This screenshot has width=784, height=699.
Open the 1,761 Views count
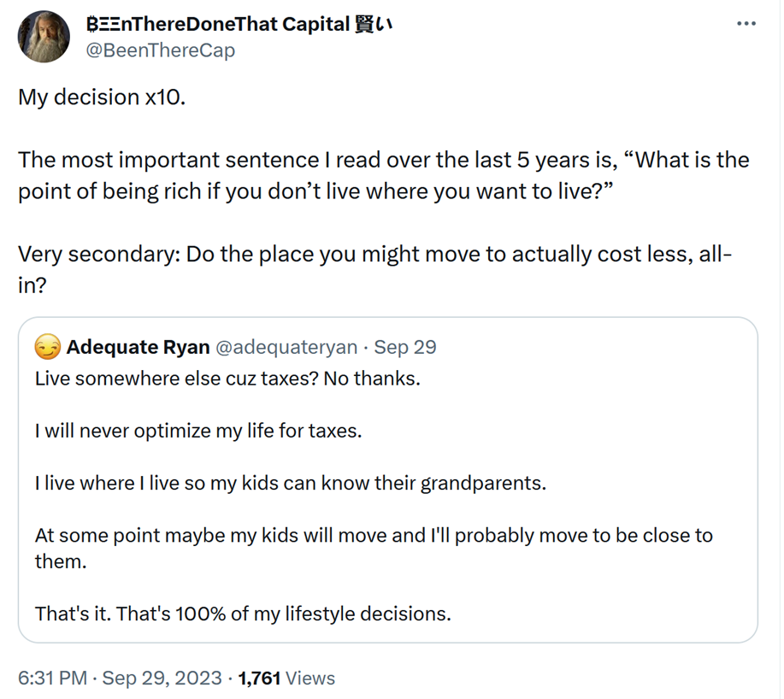point(286,678)
